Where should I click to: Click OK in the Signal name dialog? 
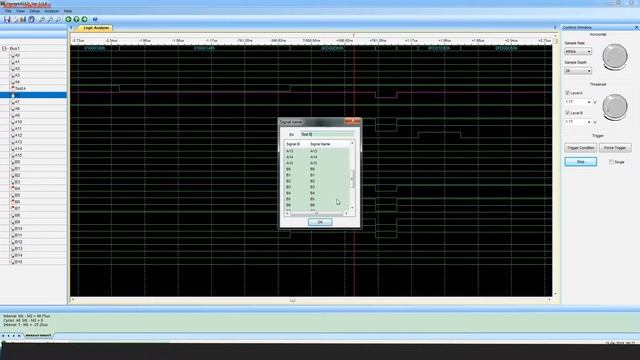pos(320,222)
